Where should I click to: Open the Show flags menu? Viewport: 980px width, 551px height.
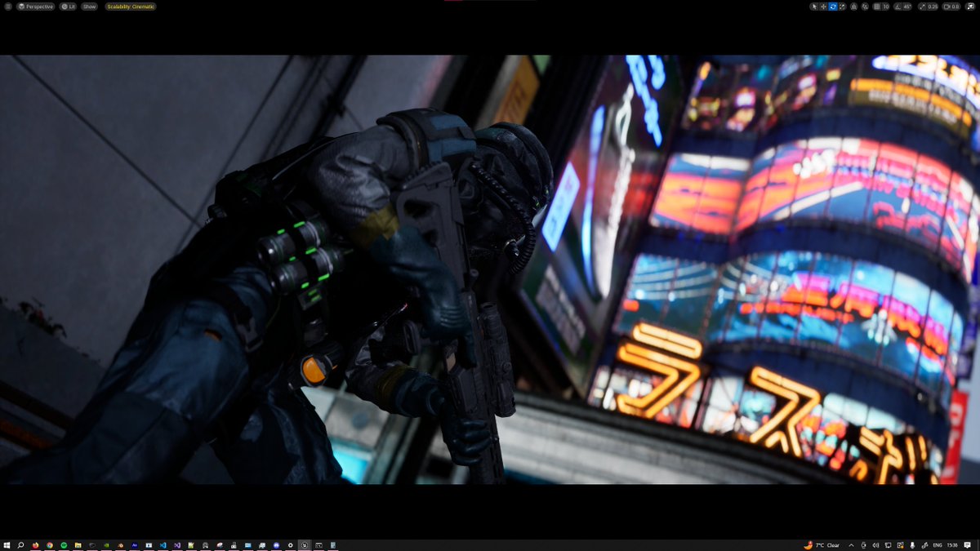[x=89, y=7]
